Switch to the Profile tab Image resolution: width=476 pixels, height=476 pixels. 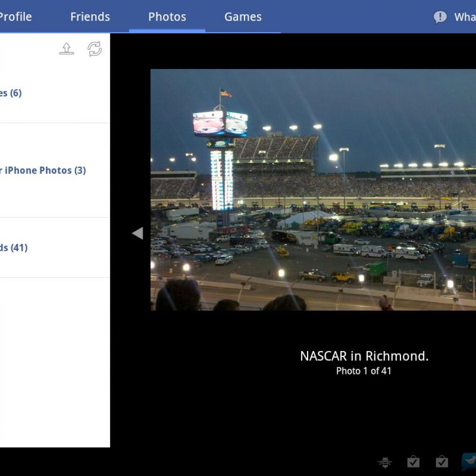(x=15, y=17)
